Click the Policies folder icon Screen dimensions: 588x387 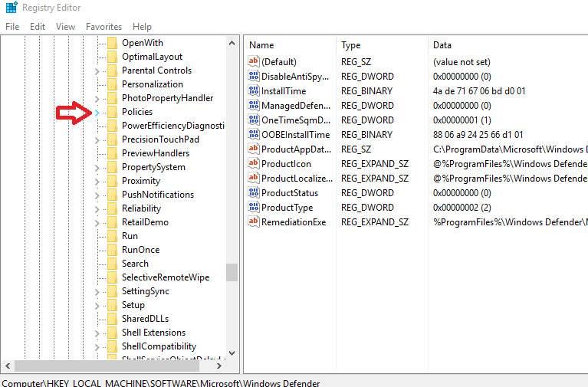tap(112, 112)
